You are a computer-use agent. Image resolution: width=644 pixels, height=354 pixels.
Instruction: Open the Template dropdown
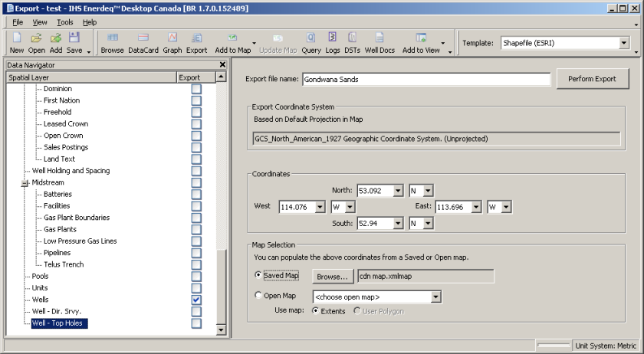(x=623, y=43)
